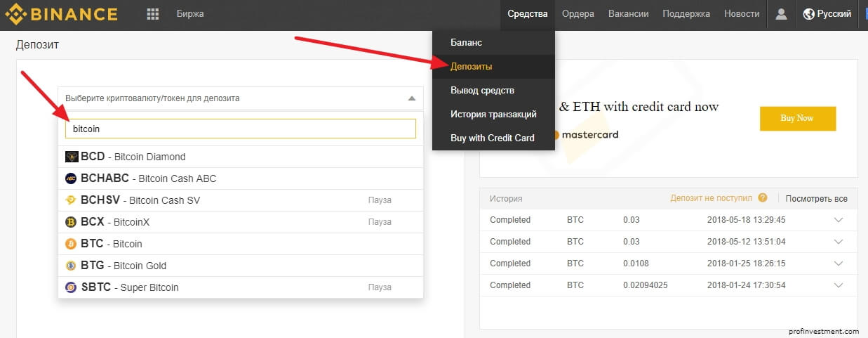Viewport: 868px width, 338px height.
Task: Go to Вакансии page
Action: (629, 13)
